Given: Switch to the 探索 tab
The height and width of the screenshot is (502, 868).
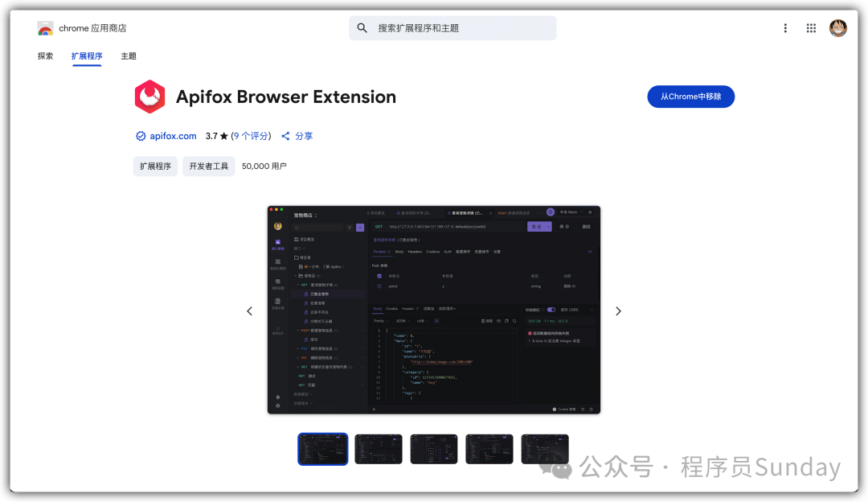Looking at the screenshot, I should (x=45, y=56).
